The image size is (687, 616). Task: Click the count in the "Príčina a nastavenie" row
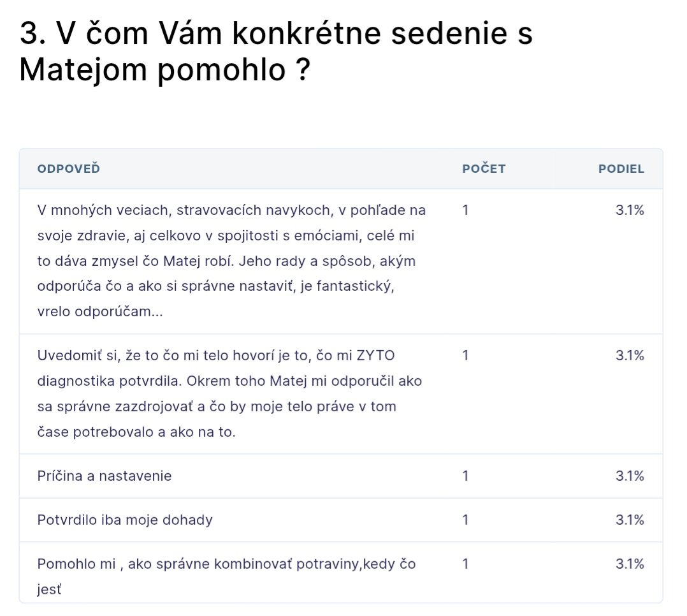click(x=465, y=476)
